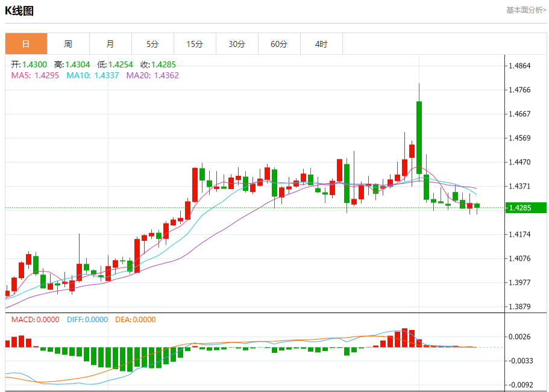This screenshot has height=392, width=549.
Task: Click the DIFF:0.0000 indicator label
Action: tap(87, 320)
